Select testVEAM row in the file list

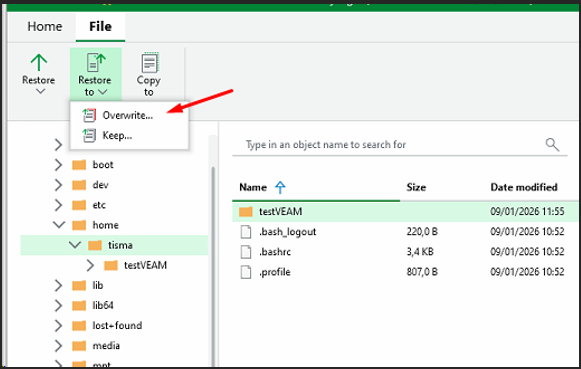tap(405, 212)
